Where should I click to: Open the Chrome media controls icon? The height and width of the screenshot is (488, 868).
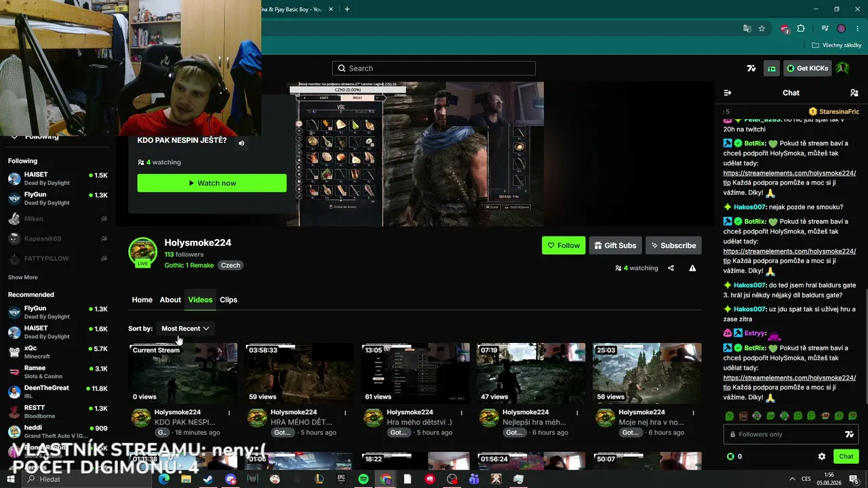pos(825,28)
